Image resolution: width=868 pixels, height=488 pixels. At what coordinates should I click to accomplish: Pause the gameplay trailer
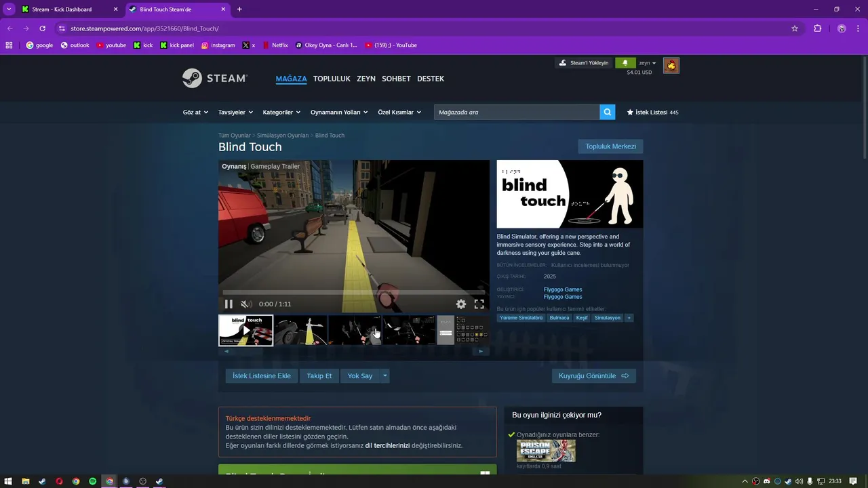[x=229, y=304]
